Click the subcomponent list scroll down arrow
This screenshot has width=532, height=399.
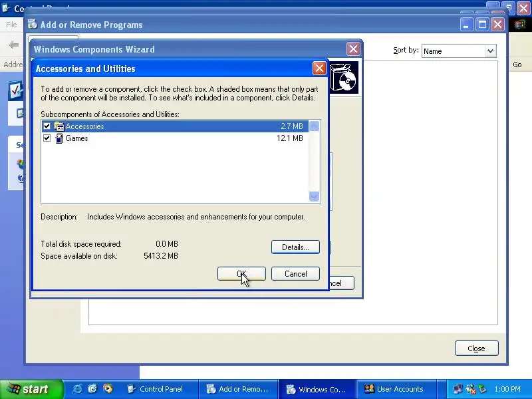coord(314,196)
